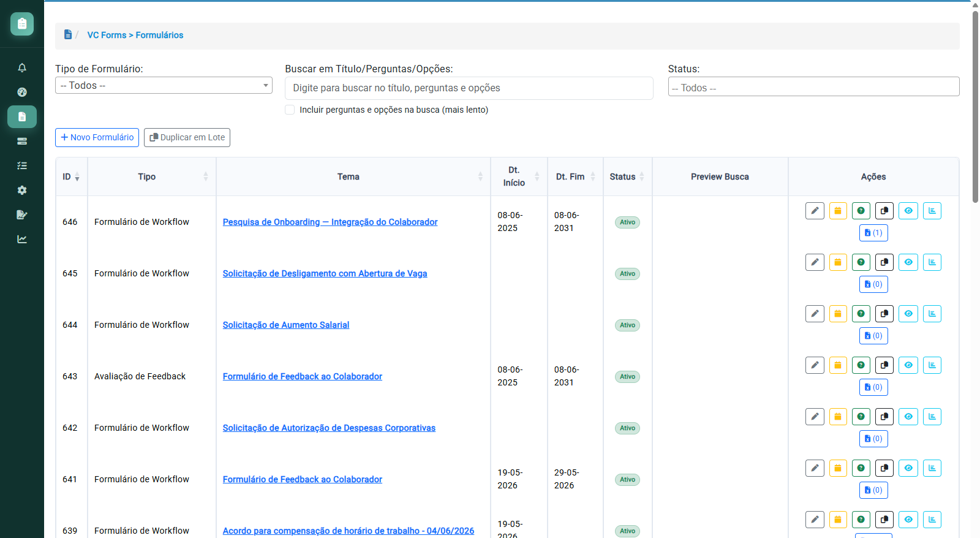The image size is (980, 538).
Task: Open questions icon for form 645
Action: 861,262
